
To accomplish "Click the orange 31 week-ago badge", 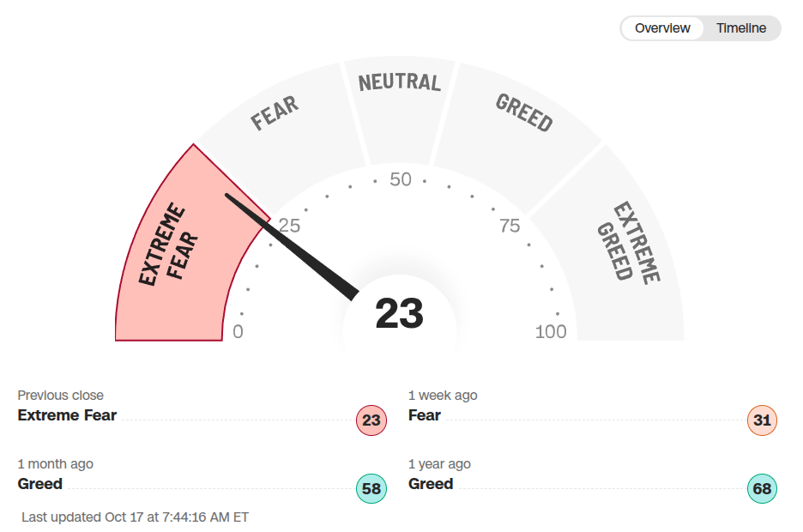I will click(x=762, y=420).
